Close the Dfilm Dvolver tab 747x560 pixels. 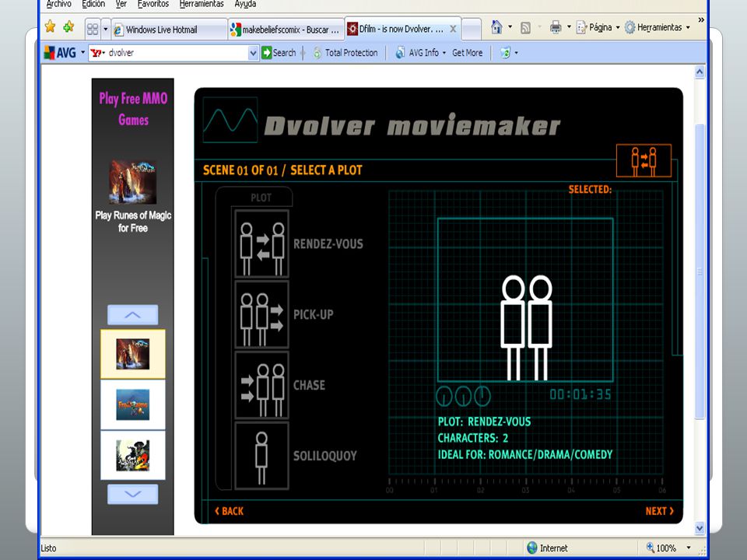pos(453,29)
